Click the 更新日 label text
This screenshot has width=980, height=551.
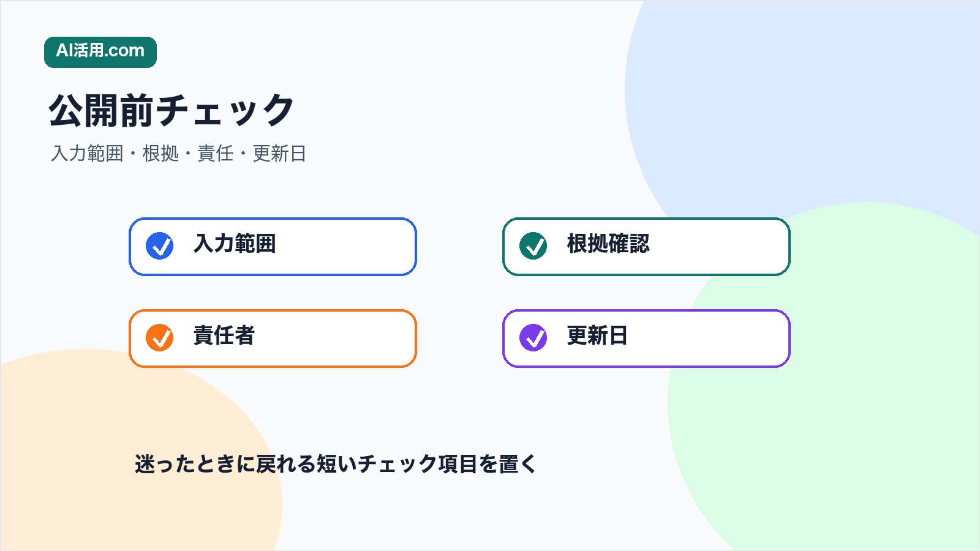598,335
